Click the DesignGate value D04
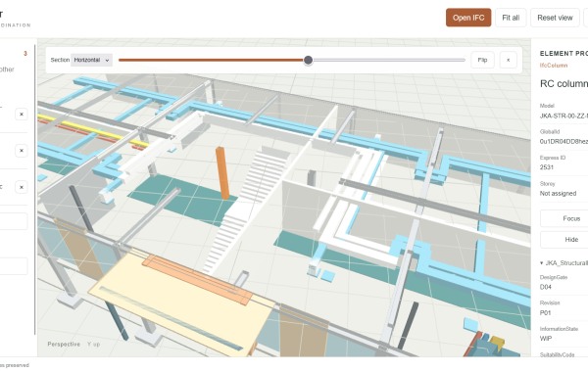 pos(545,287)
